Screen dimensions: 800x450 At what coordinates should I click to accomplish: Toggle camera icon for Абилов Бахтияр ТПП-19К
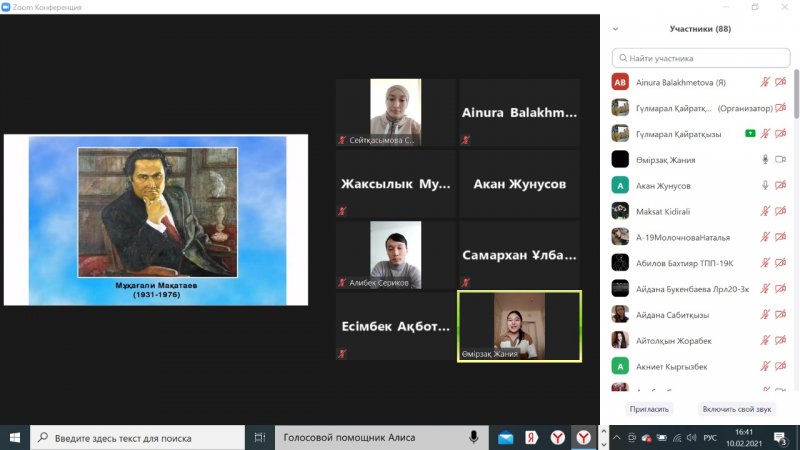tap(781, 263)
